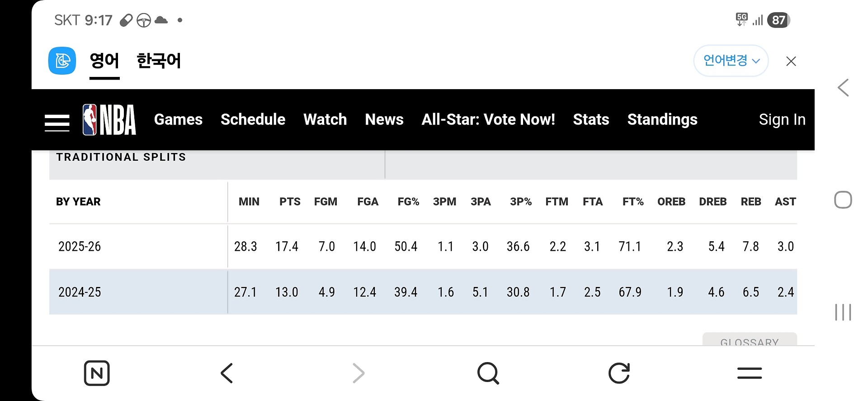This screenshot has width=868, height=401.
Task: Open the 언어변경 language dropdown
Action: (731, 61)
